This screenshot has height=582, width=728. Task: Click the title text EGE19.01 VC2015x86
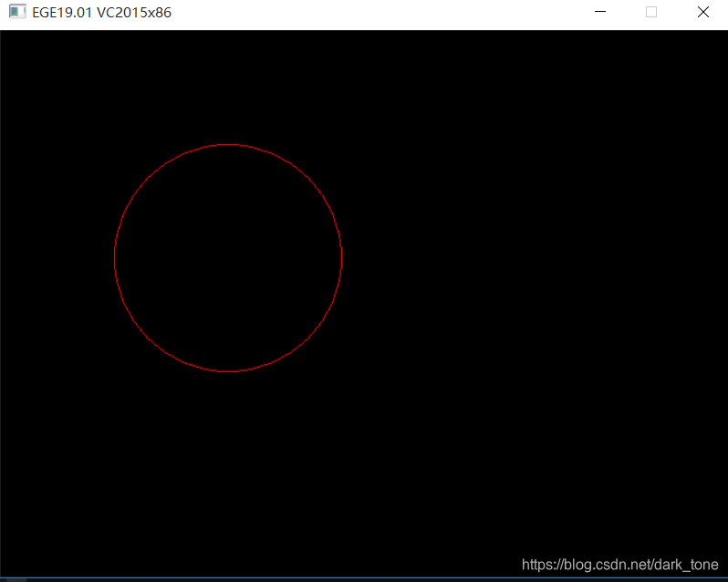(x=101, y=13)
